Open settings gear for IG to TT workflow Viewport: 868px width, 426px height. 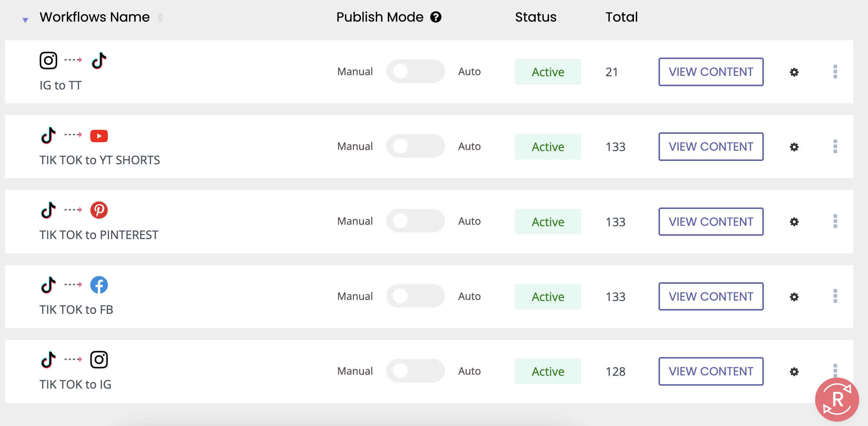(x=794, y=72)
